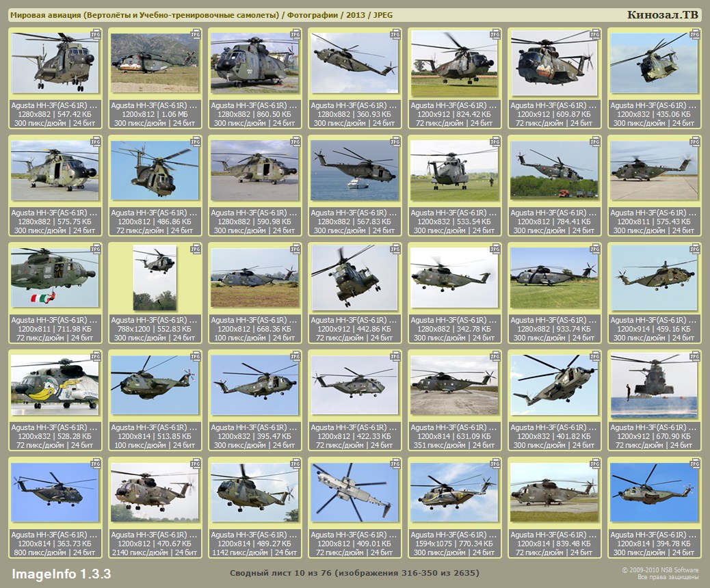Select the thumbnail with person hanging below helicopter
The height and width of the screenshot is (588, 710).
coord(654,385)
